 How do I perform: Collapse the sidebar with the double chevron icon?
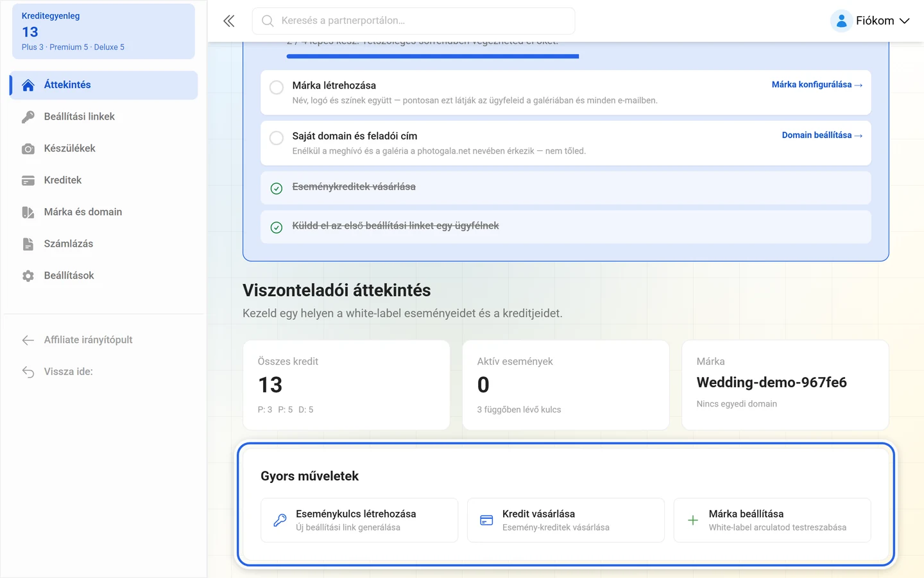229,21
